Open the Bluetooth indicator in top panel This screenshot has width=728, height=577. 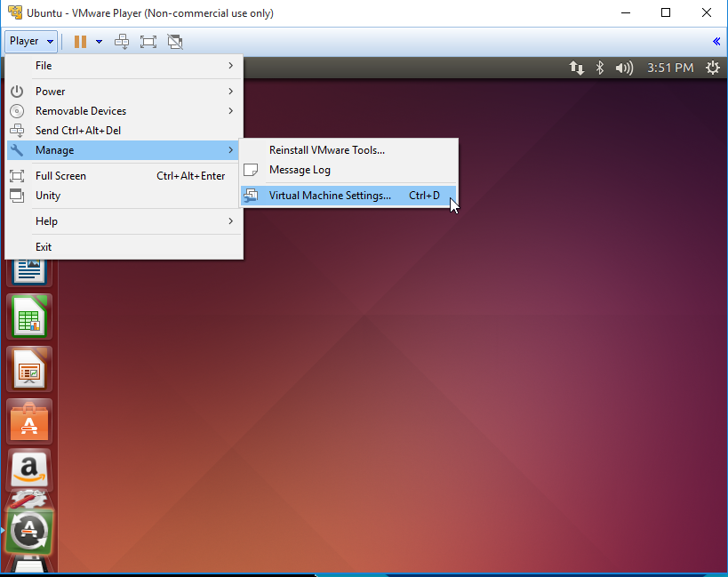pyautogui.click(x=600, y=68)
